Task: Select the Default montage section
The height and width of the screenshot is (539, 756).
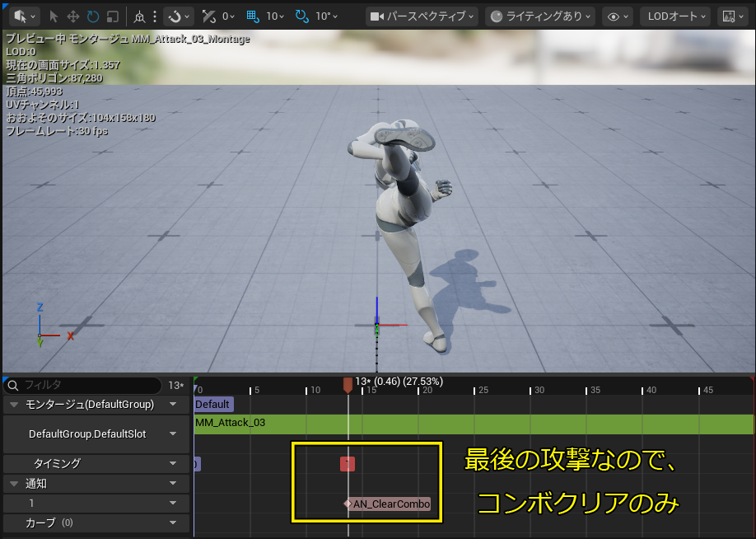Action: (213, 405)
